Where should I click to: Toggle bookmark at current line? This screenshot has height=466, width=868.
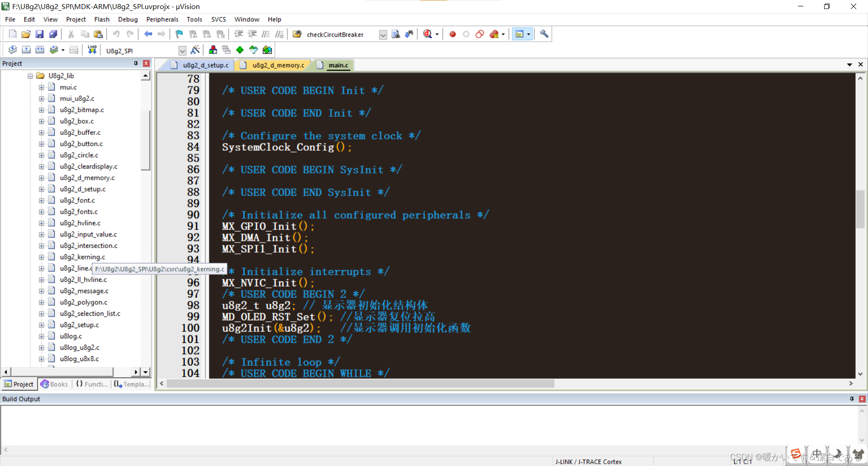(179, 34)
